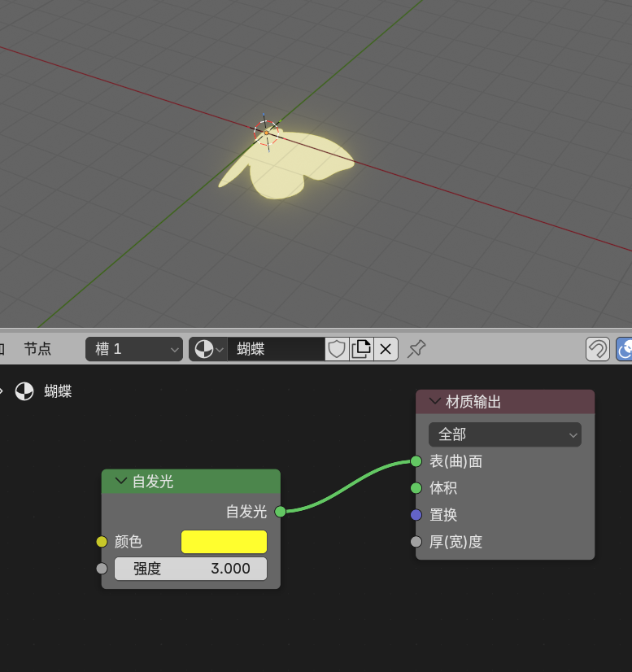
Task: Click the 强度 input socket
Action: click(x=102, y=569)
